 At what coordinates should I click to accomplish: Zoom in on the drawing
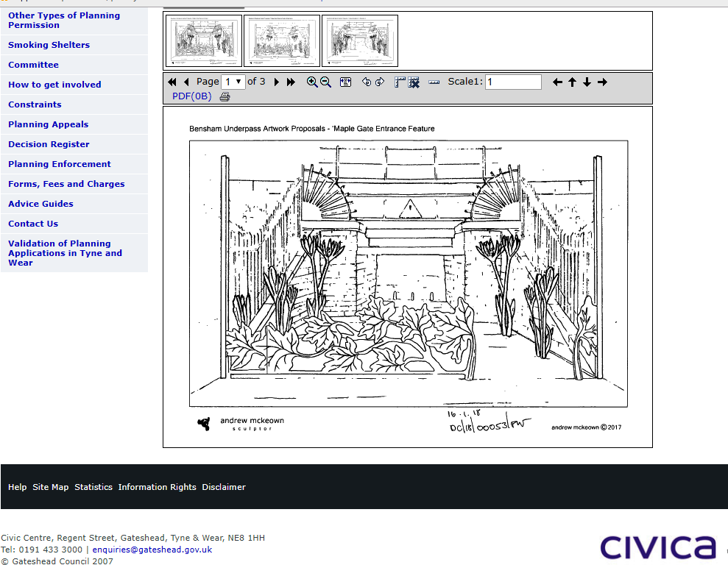(312, 82)
